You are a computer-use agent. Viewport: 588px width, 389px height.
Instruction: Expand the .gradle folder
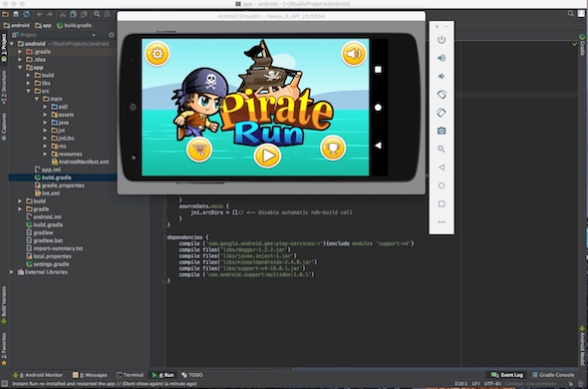[x=20, y=52]
